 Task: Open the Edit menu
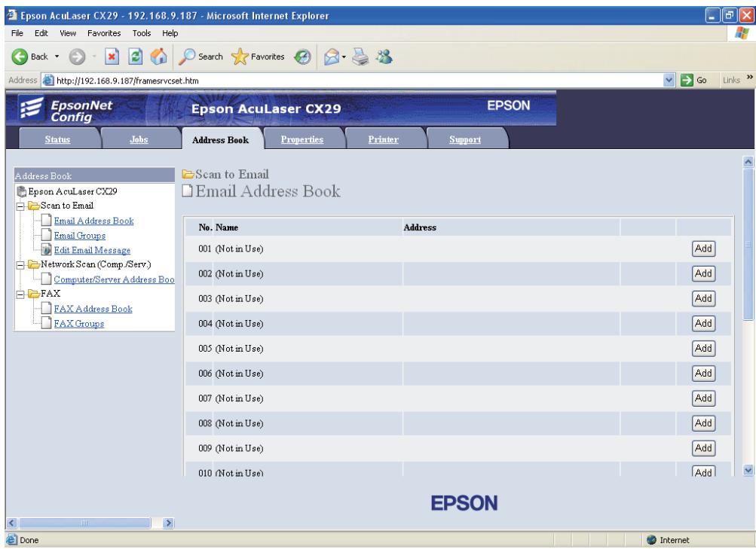(x=41, y=33)
